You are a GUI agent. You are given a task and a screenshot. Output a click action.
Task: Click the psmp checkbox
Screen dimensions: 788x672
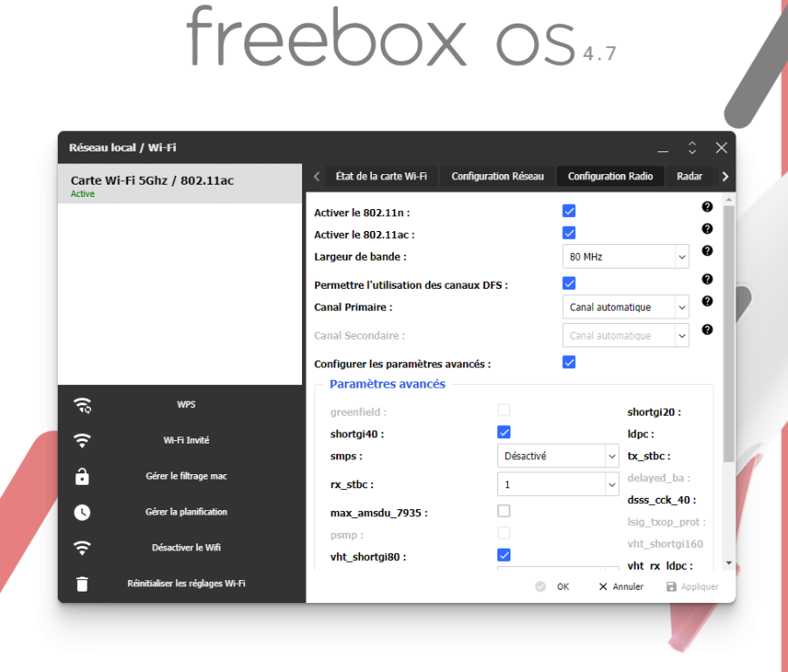(x=504, y=533)
